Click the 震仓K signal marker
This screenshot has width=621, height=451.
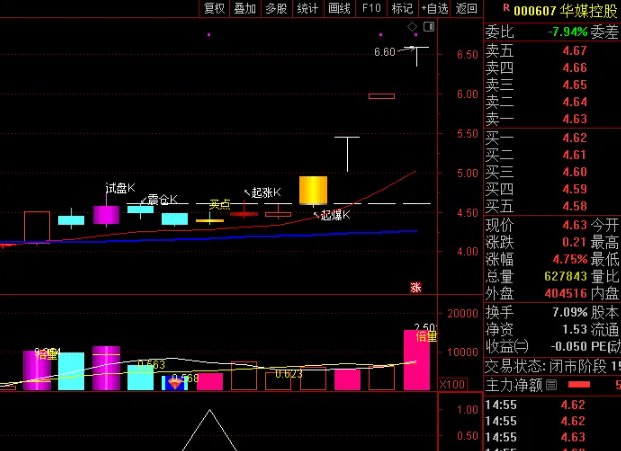[x=143, y=200]
